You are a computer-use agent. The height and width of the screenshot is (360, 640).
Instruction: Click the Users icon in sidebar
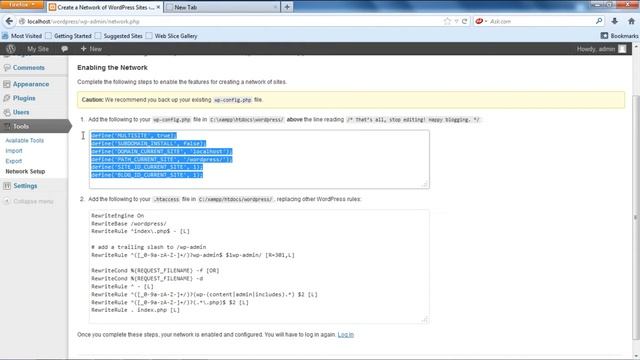coord(7,112)
